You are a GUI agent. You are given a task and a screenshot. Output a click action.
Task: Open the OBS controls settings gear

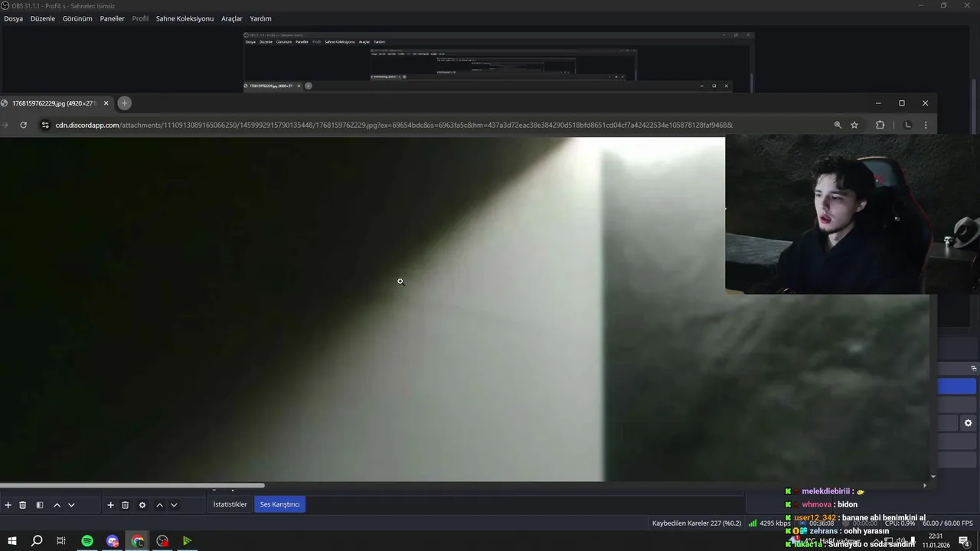(968, 423)
